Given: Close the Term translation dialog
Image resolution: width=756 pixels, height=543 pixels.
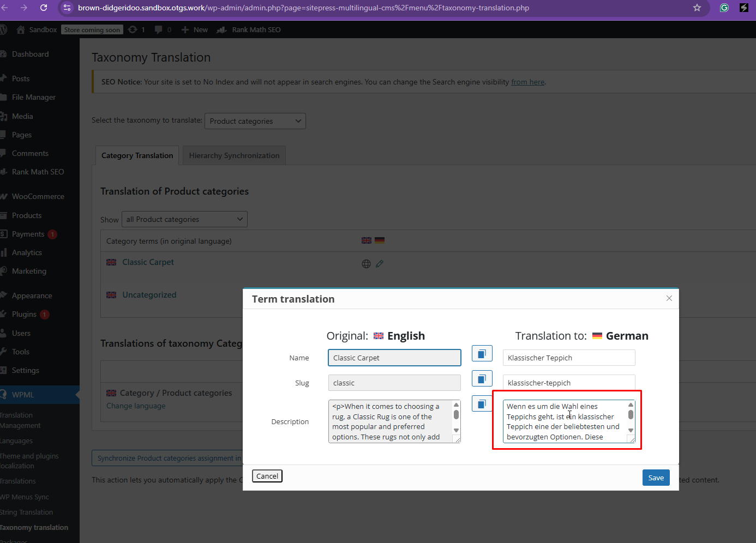Looking at the screenshot, I should tap(669, 298).
